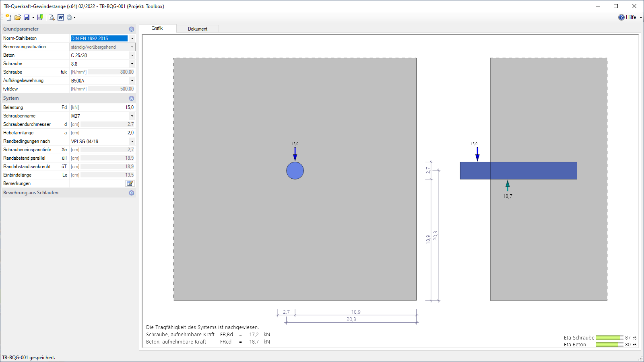Expand the Bewehrung aus Schlaufen section
Screen dimensions: 644x362
click(x=131, y=193)
